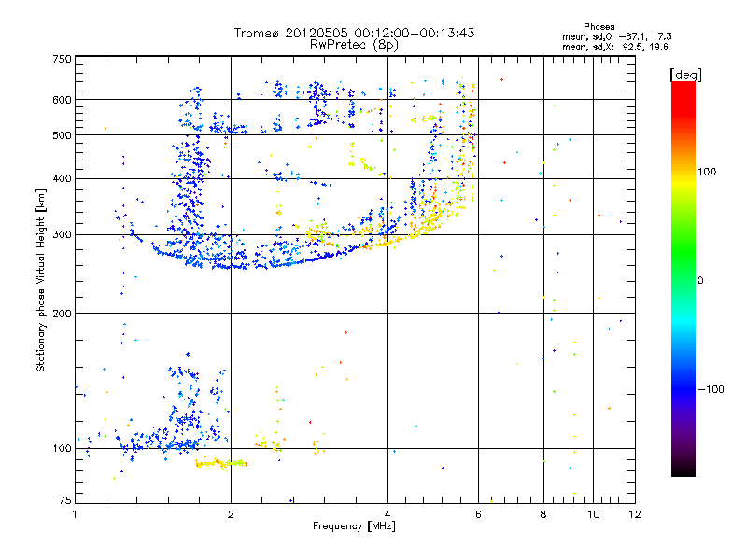Click the x-axis '6' tick label
Viewport: 747px width, 560px height.
point(478,514)
